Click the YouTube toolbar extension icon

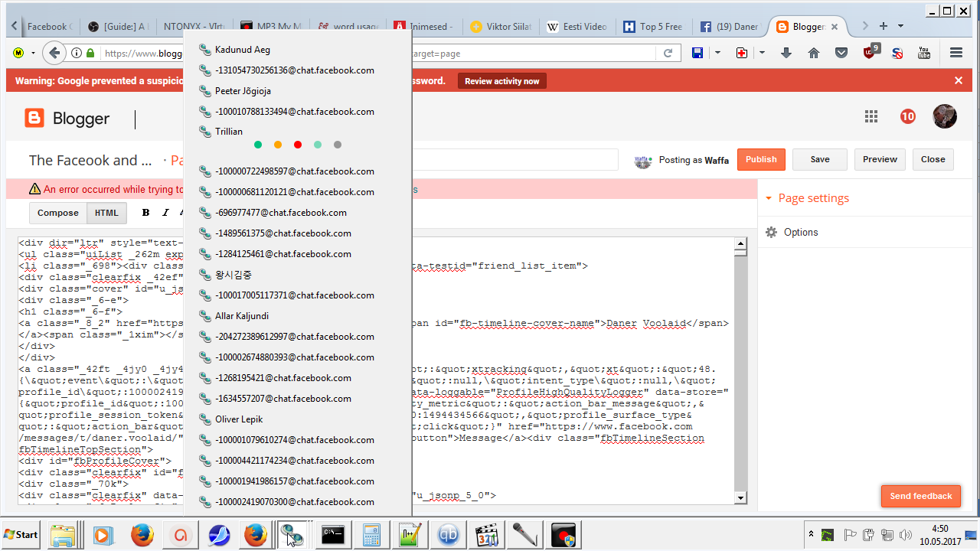pyautogui.click(x=924, y=53)
